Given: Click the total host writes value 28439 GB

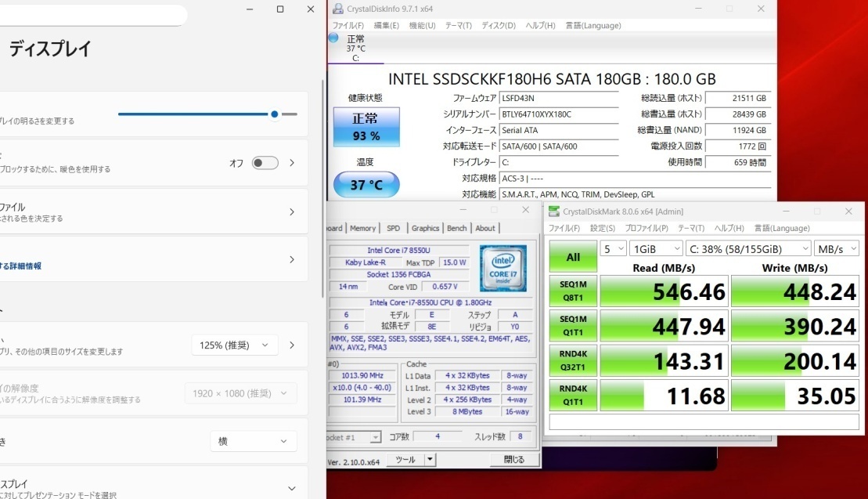Looking at the screenshot, I should click(737, 114).
